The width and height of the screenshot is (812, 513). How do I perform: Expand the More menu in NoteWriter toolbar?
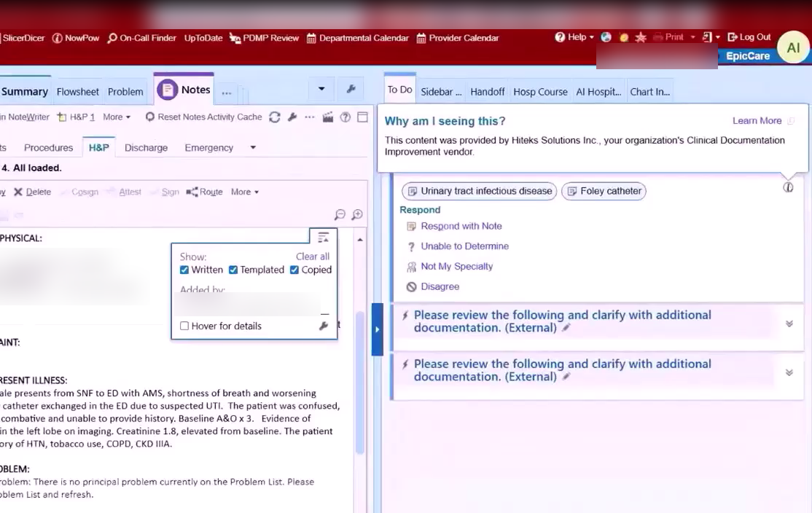pos(117,117)
